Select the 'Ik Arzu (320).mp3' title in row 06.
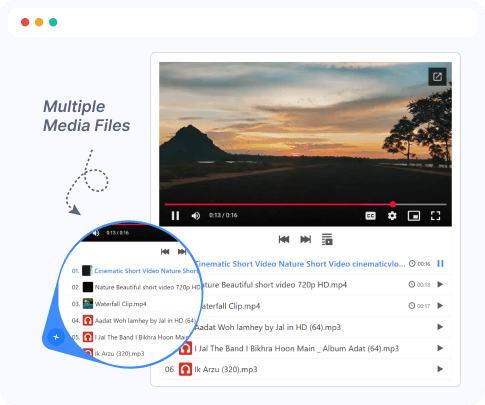Screen dimensions: 485x405 click(x=226, y=370)
